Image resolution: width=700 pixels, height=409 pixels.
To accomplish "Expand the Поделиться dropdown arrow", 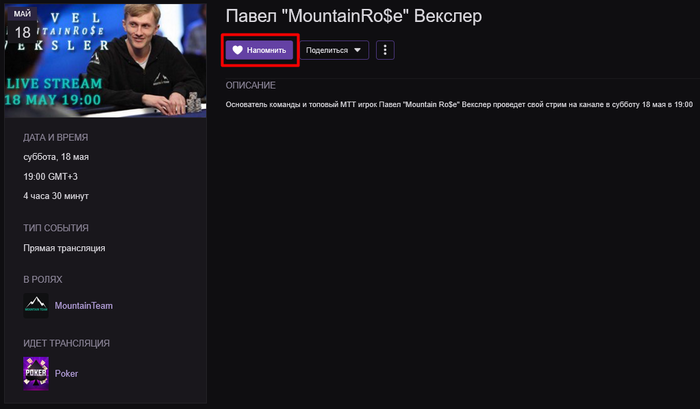I will pos(357,50).
